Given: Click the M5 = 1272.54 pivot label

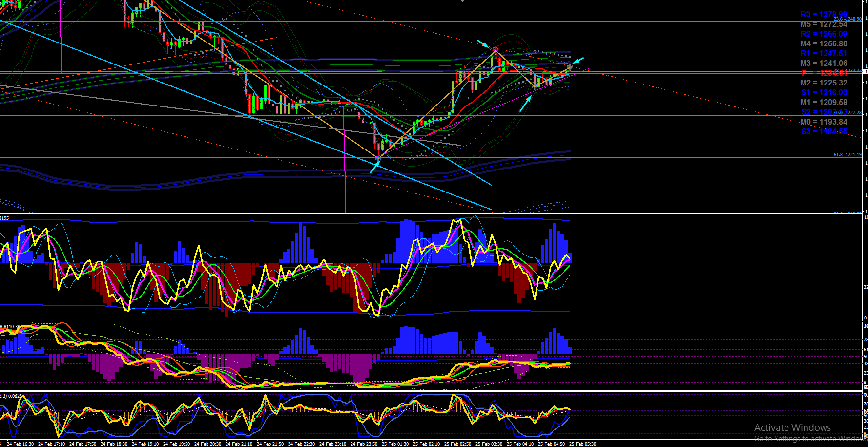Looking at the screenshot, I should (x=824, y=24).
